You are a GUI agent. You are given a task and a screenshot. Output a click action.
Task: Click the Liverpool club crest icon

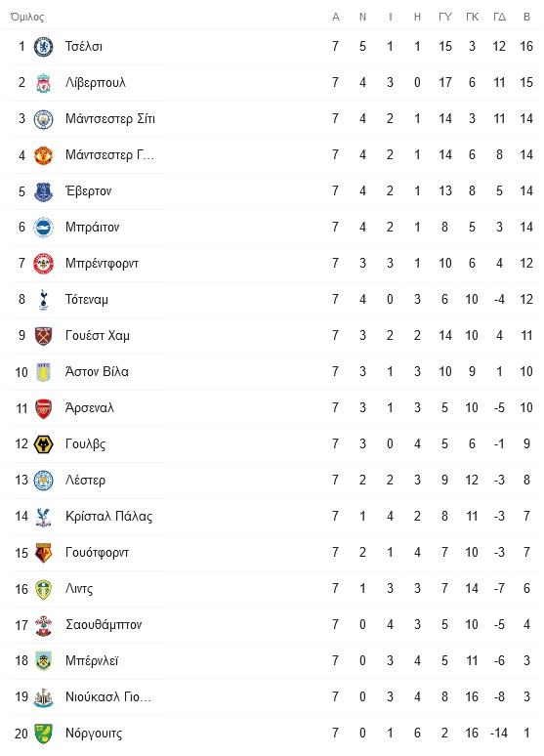[x=43, y=83]
